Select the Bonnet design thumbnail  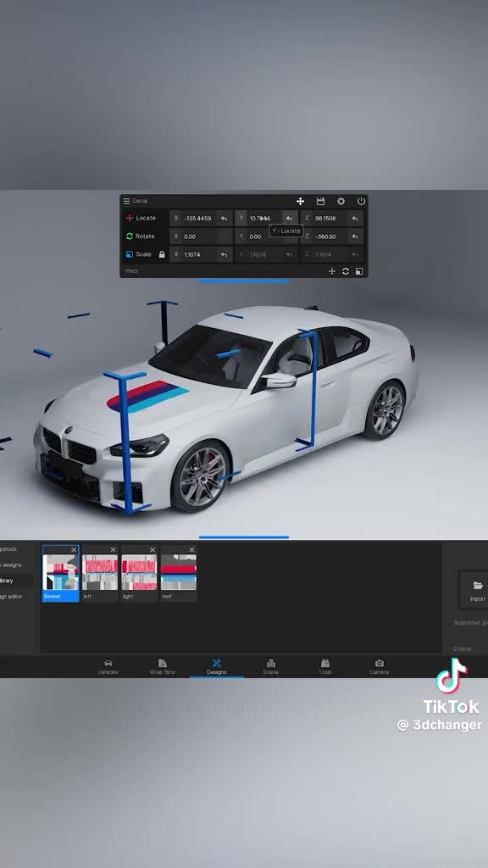(61, 574)
